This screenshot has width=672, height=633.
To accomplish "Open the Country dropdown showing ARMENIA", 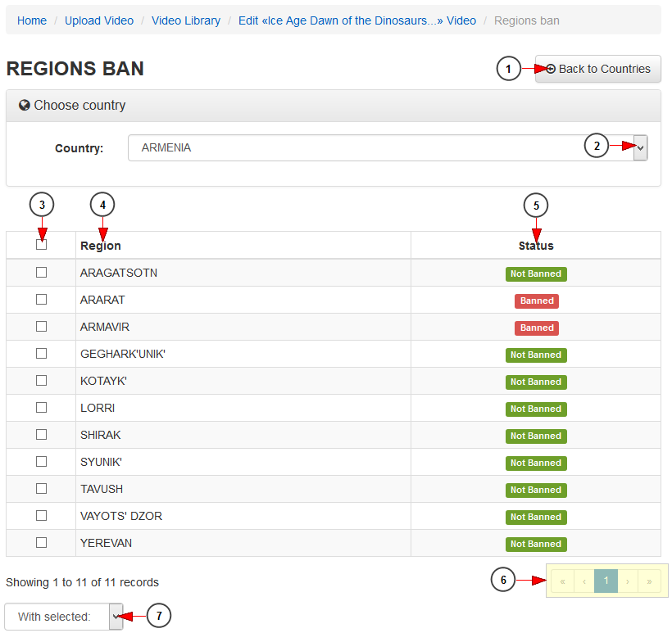I will pyautogui.click(x=388, y=148).
